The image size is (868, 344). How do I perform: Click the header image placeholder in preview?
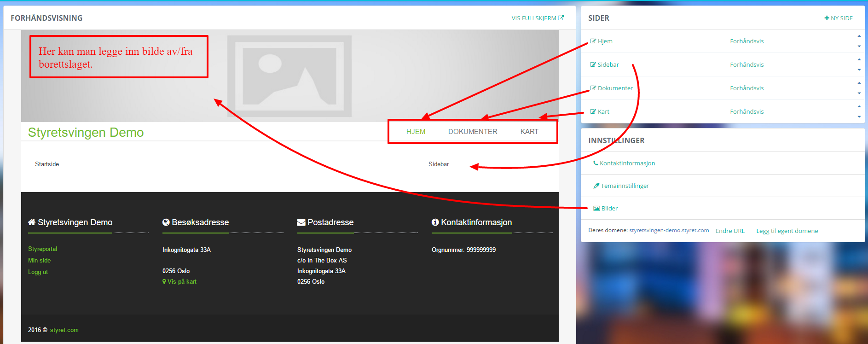[289, 76]
